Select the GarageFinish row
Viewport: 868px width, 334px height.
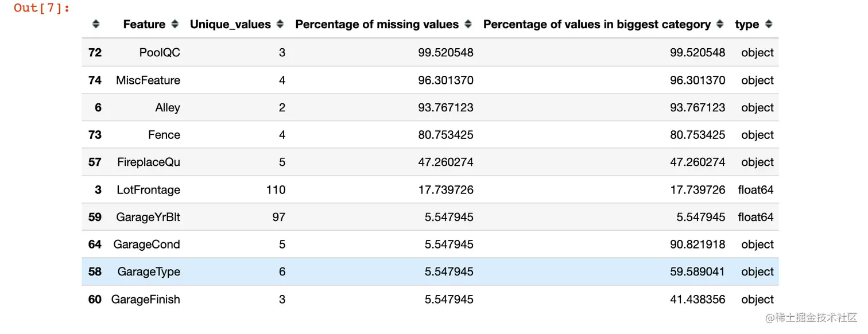(x=430, y=299)
